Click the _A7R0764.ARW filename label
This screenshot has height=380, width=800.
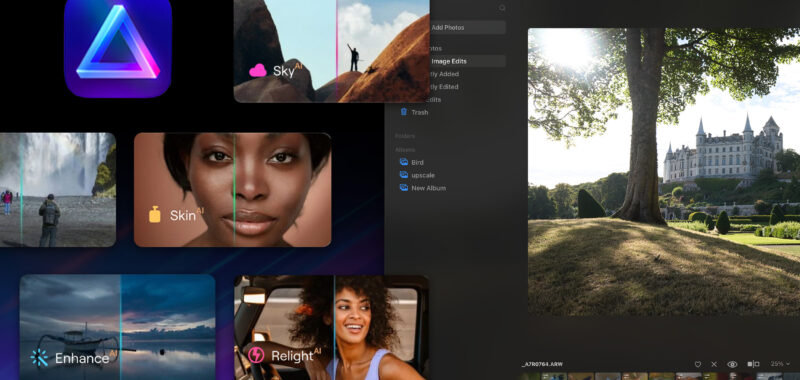point(541,364)
